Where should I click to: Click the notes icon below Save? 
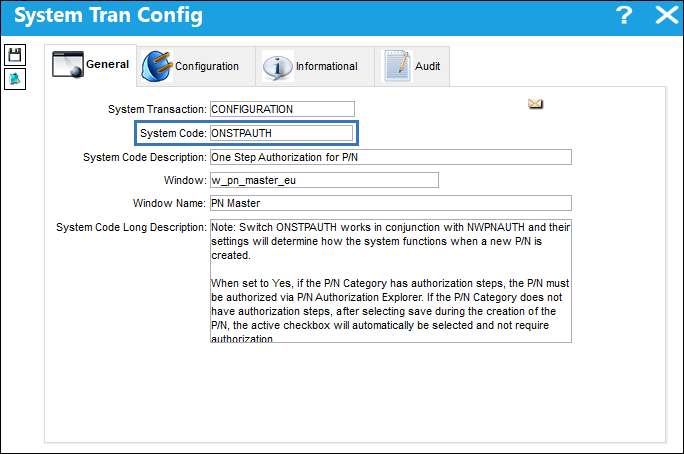(15, 79)
